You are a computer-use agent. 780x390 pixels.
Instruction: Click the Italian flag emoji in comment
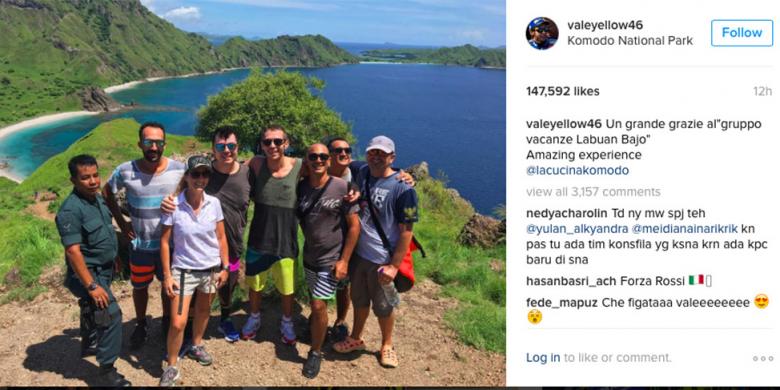point(696,280)
